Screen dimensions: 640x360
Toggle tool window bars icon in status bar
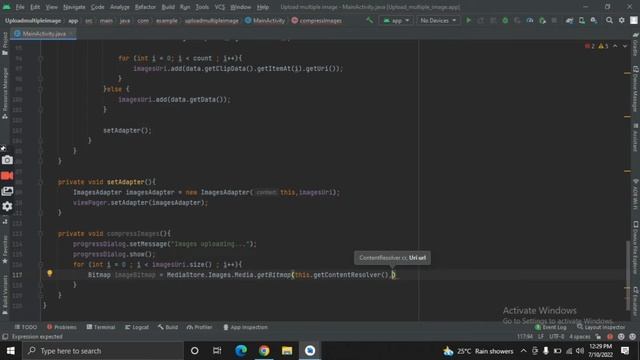coord(5,337)
